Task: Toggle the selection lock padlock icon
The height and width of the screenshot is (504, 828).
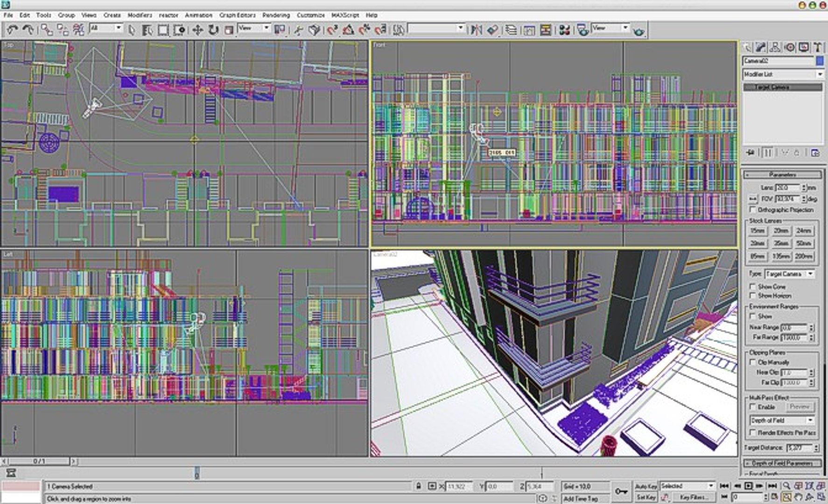Action: pyautogui.click(x=419, y=486)
